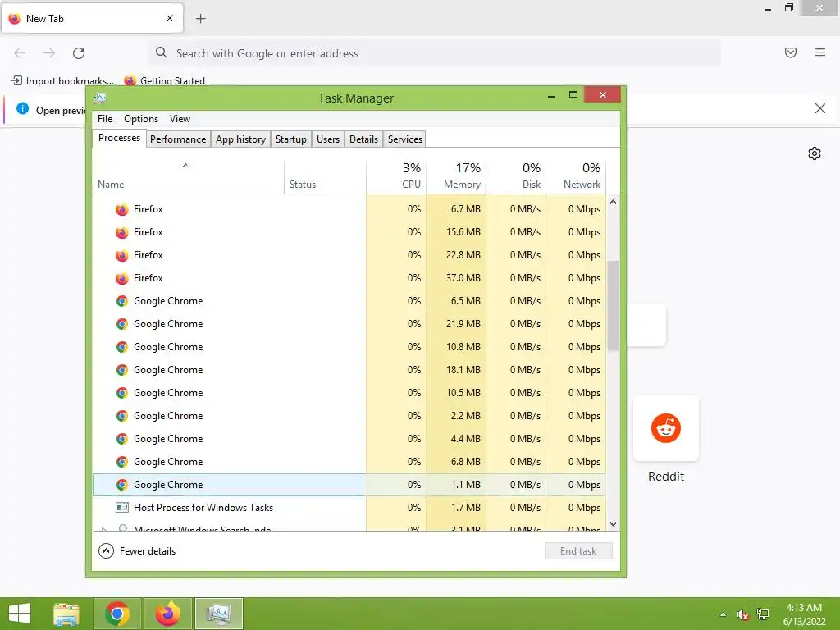This screenshot has width=840, height=630.
Task: Select the Google Chrome row using 6.8 MB
Action: (x=349, y=462)
